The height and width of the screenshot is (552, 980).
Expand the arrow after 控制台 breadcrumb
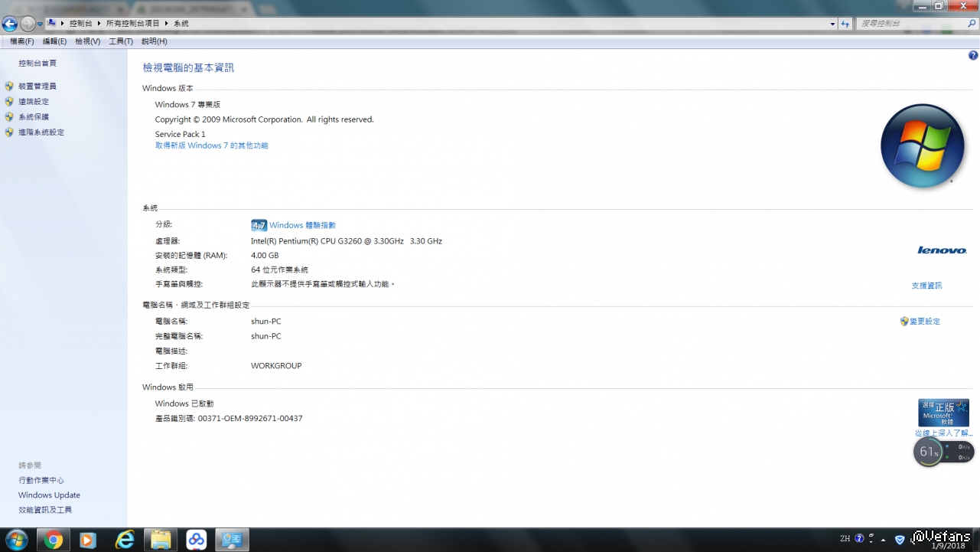click(x=99, y=24)
